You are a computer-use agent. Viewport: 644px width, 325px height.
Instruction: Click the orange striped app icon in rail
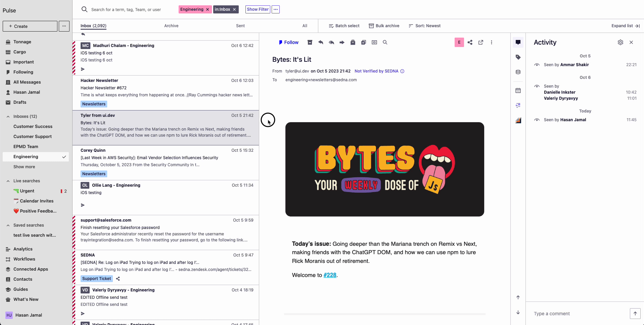coord(518,120)
